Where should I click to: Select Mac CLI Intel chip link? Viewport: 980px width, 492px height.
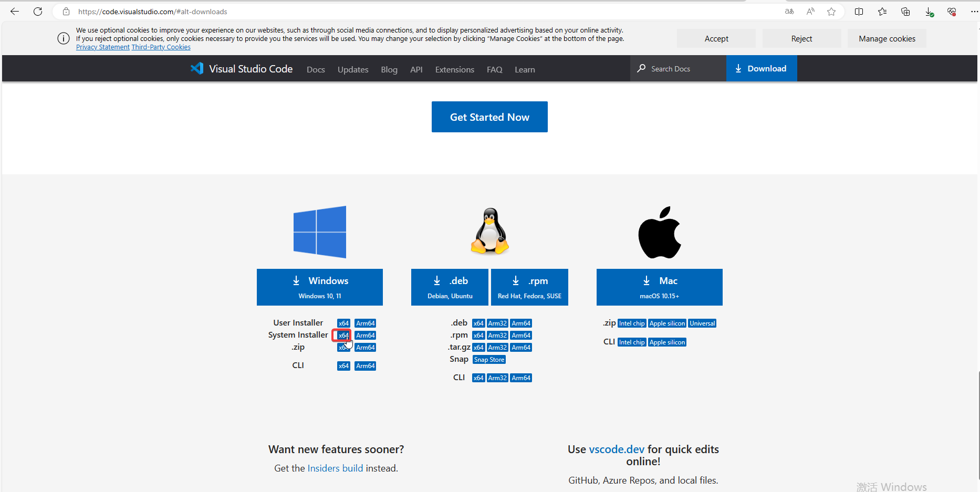pyautogui.click(x=632, y=342)
